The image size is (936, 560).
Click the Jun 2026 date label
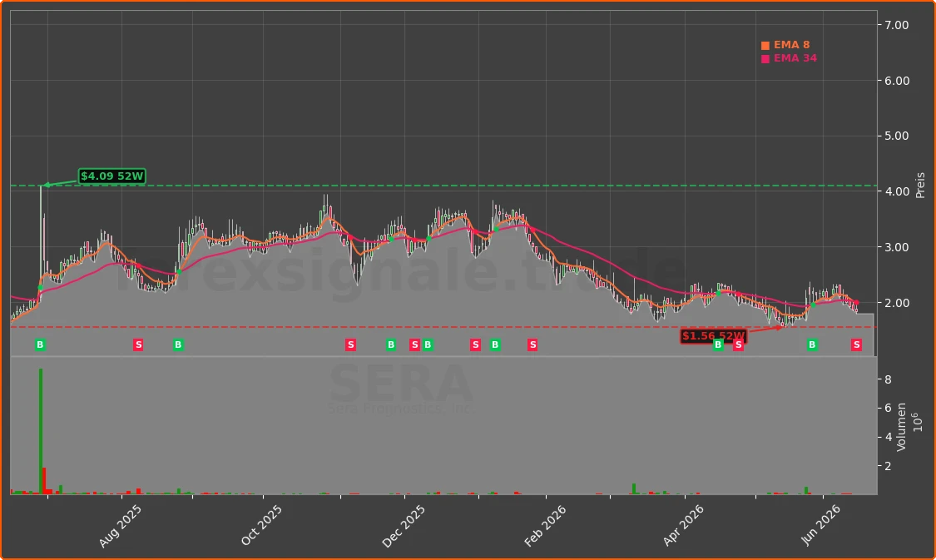[820, 525]
